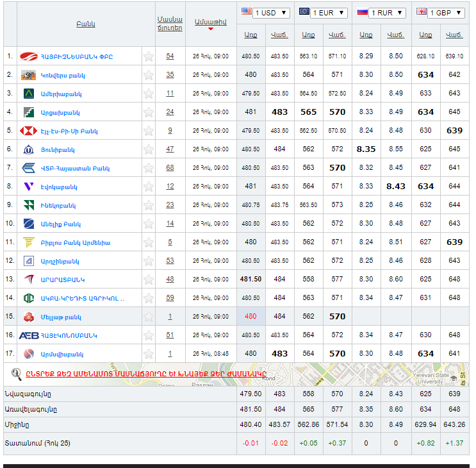
Task: Sort by the Բանկ column header
Action: 85,24
